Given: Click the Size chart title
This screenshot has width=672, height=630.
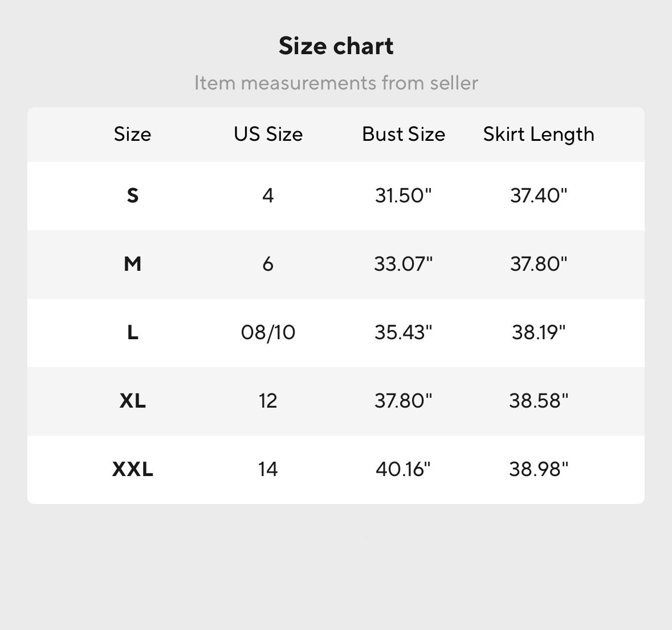Looking at the screenshot, I should coord(336,46).
